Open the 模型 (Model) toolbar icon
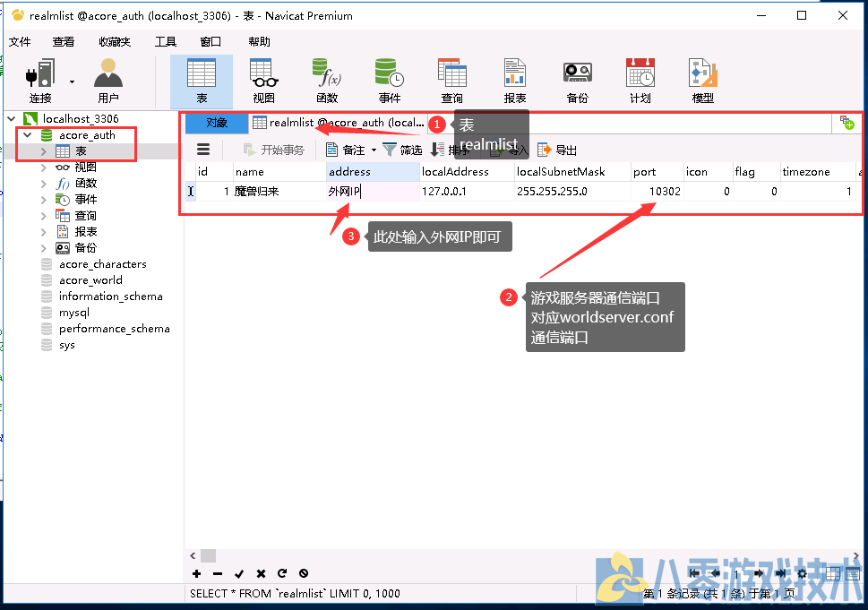Image resolution: width=868 pixels, height=610 pixels. point(703,81)
